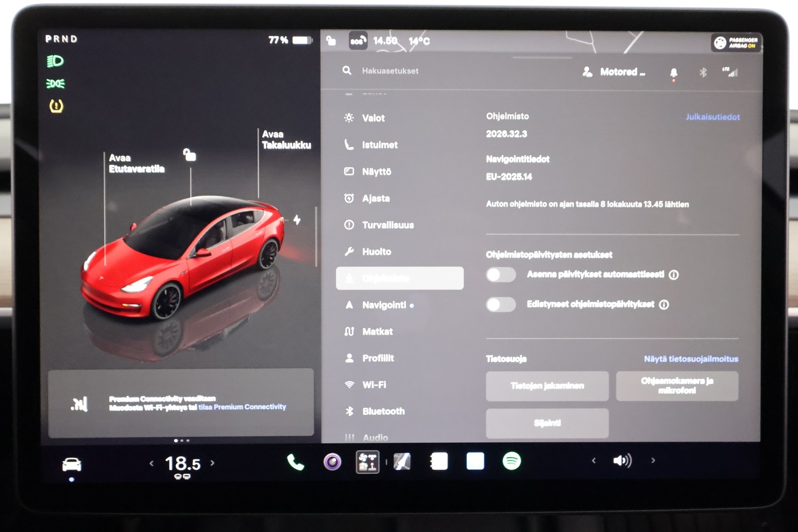Tap the volume speaker icon
The height and width of the screenshot is (532, 798).
pyautogui.click(x=623, y=461)
